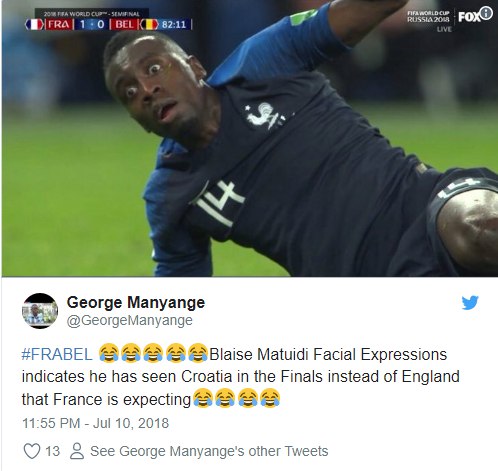Click the Twitter bird logo icon
This screenshot has height=471, width=498.
(x=470, y=302)
